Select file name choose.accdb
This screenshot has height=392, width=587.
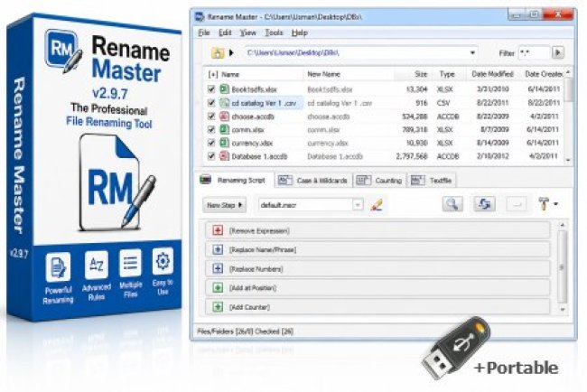[x=253, y=117]
